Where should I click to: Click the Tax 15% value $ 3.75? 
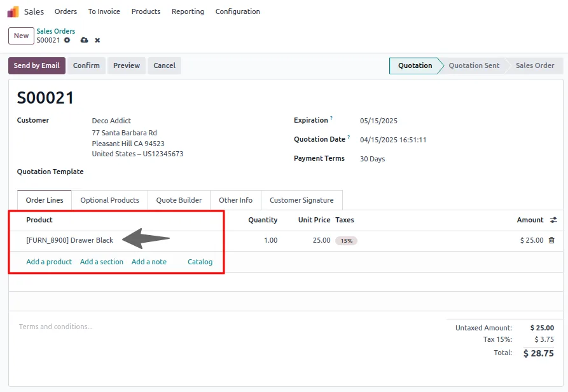click(544, 339)
